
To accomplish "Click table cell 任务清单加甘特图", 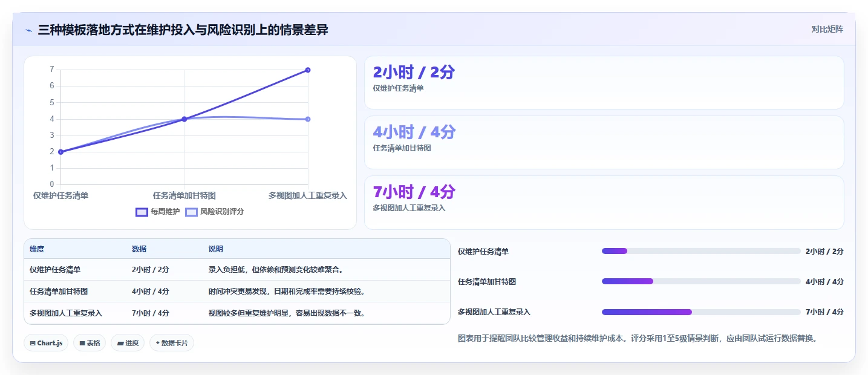I will (x=59, y=292).
